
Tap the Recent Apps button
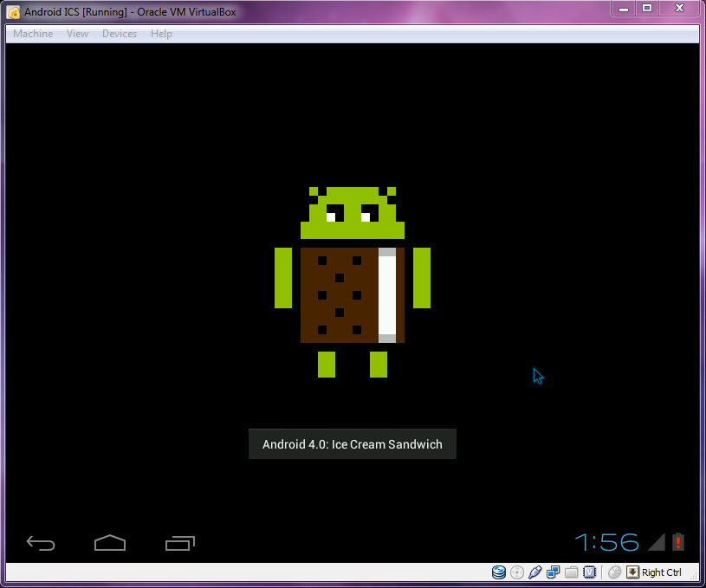tap(179, 543)
